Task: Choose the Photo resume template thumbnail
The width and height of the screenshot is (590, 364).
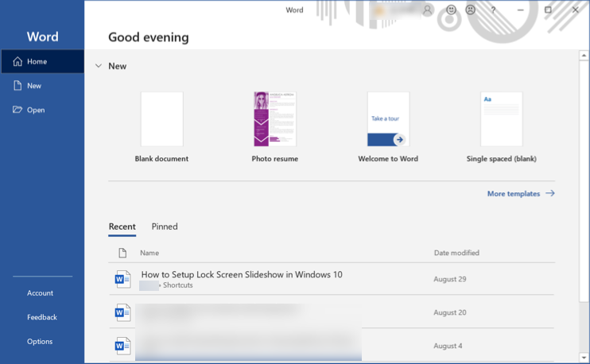Action: 275,119
